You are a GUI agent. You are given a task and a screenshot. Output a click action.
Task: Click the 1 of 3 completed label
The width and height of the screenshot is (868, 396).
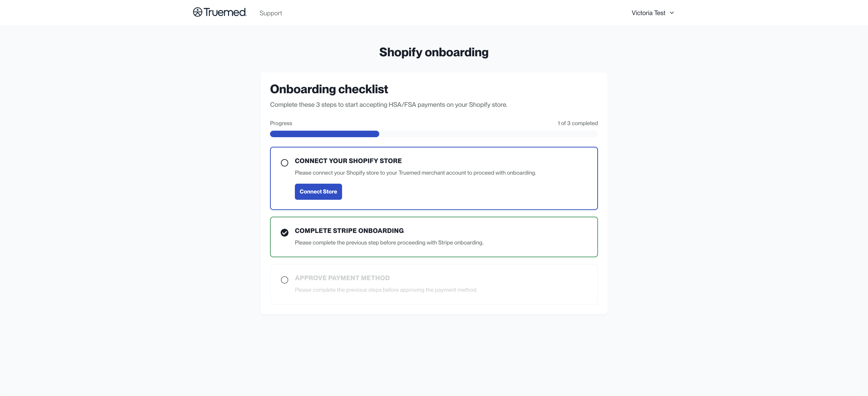pyautogui.click(x=578, y=123)
